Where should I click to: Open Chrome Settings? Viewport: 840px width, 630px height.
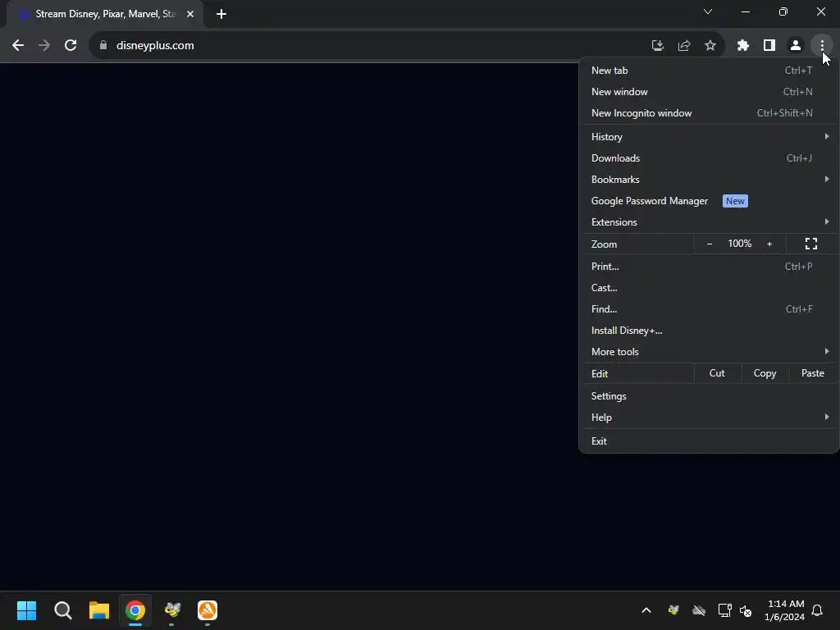pos(710,396)
